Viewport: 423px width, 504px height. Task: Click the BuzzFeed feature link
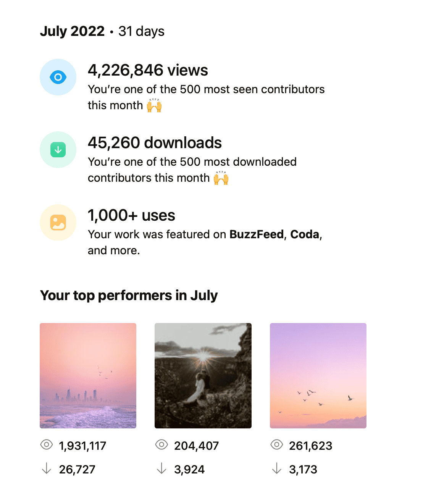coord(257,234)
